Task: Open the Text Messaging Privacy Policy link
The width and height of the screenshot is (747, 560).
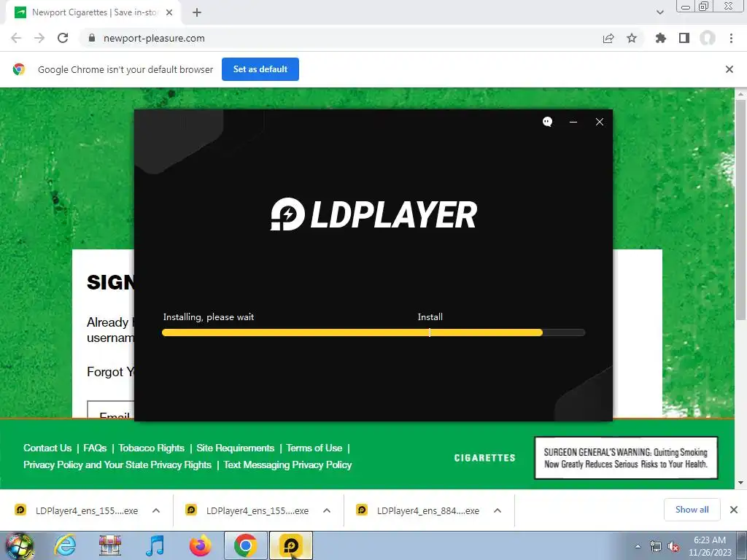Action: tap(287, 464)
